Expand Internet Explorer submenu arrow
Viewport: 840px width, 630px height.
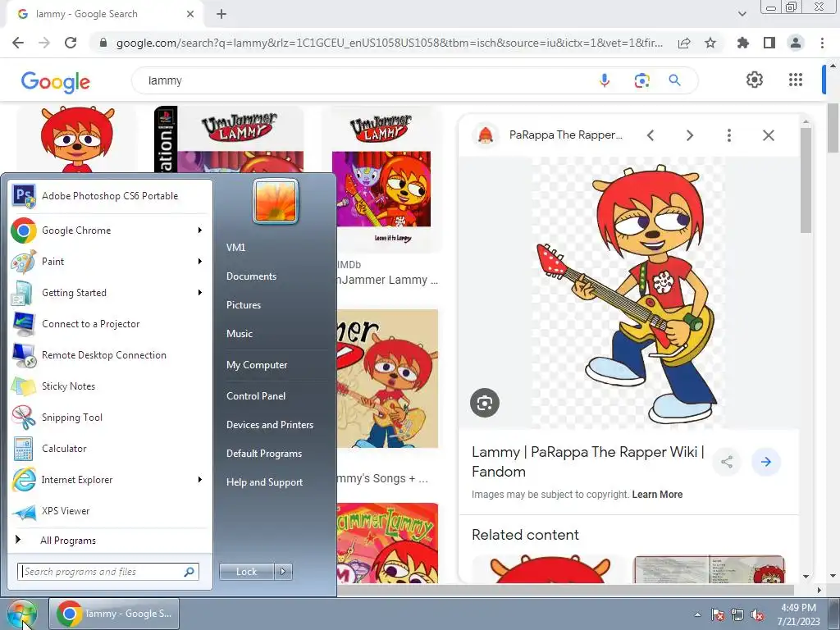pos(200,479)
